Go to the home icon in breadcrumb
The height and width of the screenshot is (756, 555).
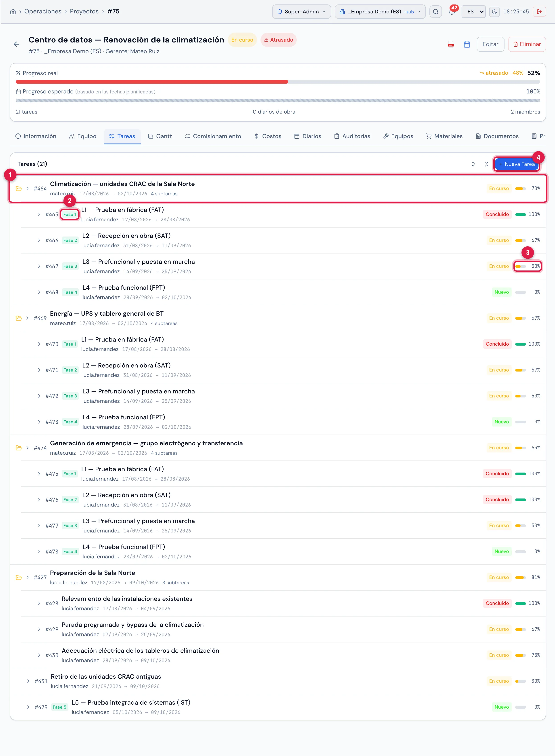coord(13,11)
